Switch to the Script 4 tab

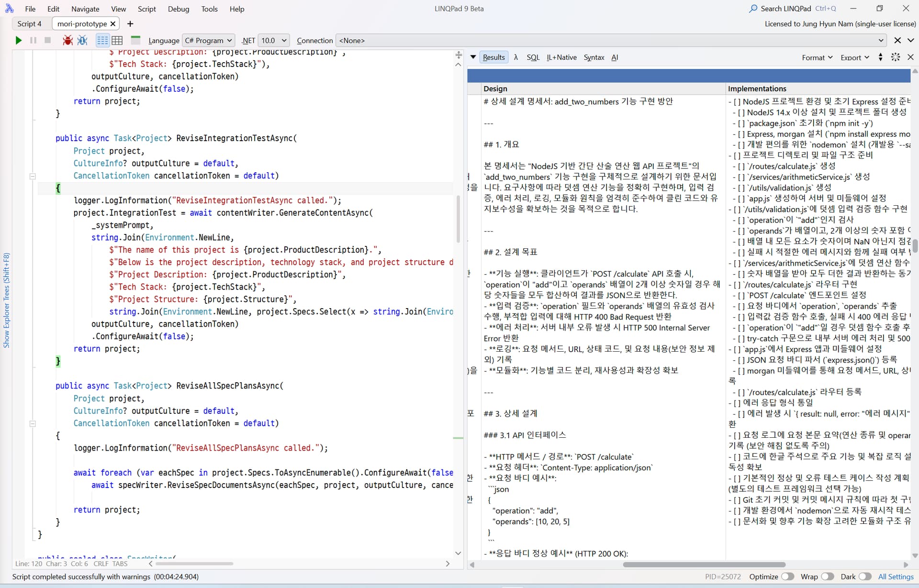click(30, 24)
